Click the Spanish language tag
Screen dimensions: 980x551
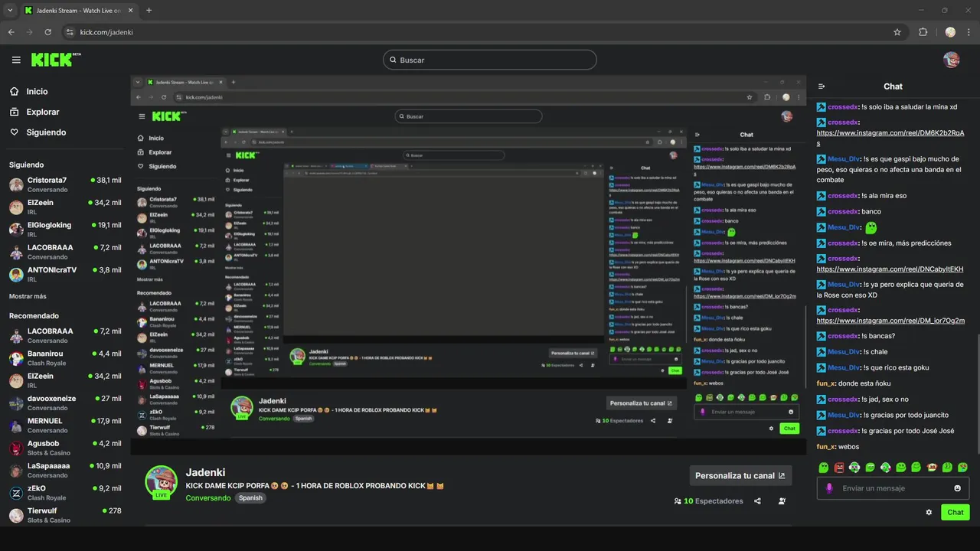click(x=250, y=497)
